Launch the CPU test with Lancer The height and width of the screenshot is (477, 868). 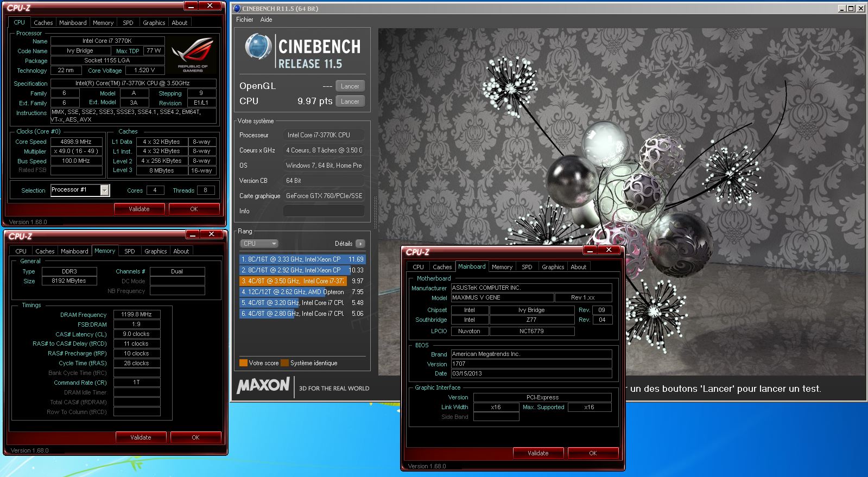click(350, 101)
